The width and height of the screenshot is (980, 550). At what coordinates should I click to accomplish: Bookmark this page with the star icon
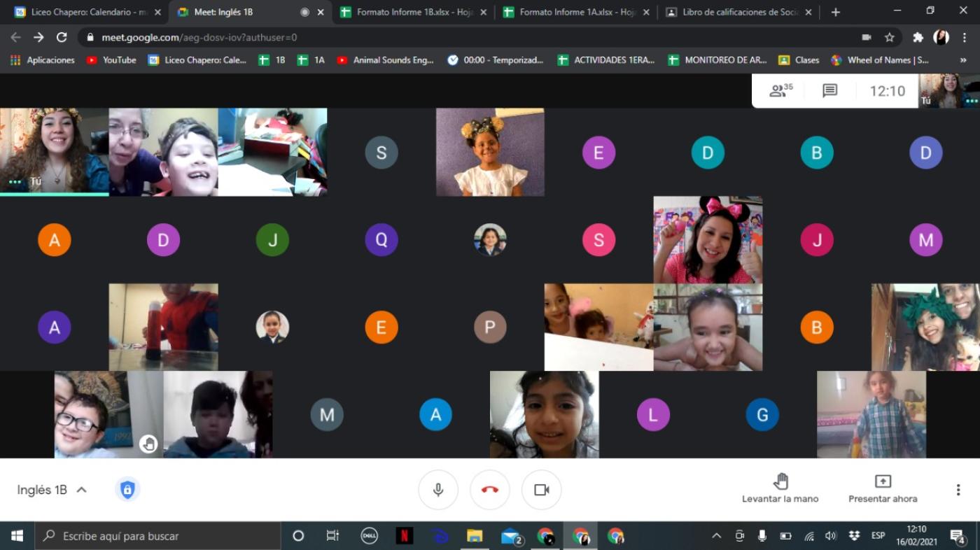890,37
